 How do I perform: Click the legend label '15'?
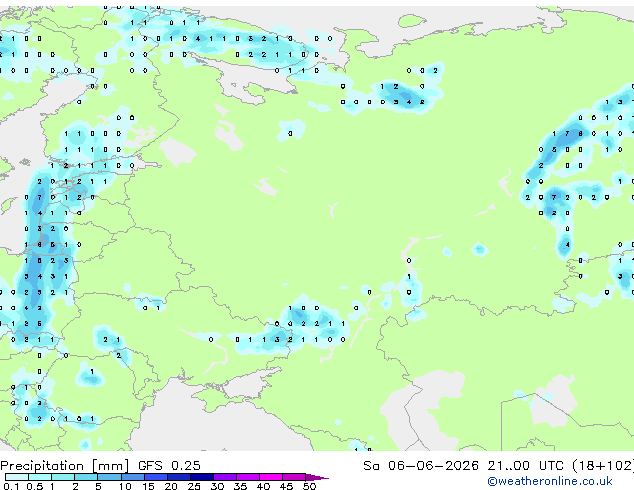click(x=148, y=486)
